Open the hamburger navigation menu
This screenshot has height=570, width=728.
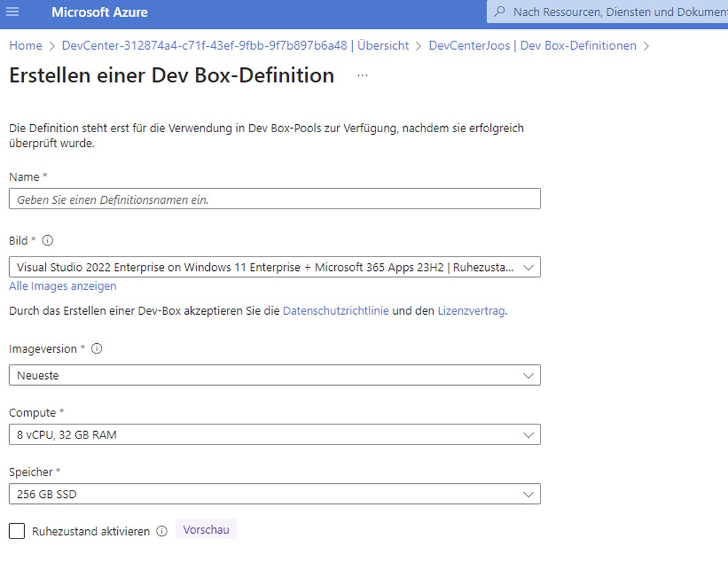coord(13,13)
